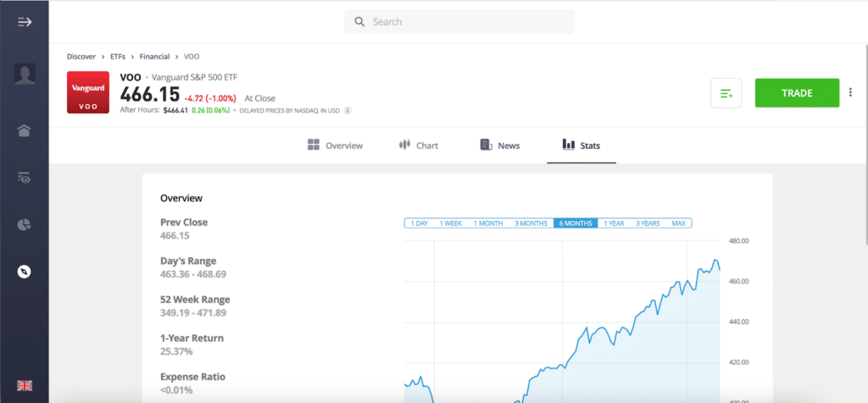Screen dimensions: 868x403
Task: Click the blue price line peak on chart
Action: 715,260
